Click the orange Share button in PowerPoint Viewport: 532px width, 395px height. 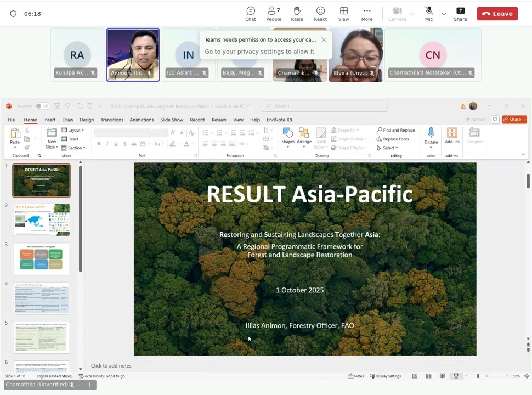[x=514, y=120]
